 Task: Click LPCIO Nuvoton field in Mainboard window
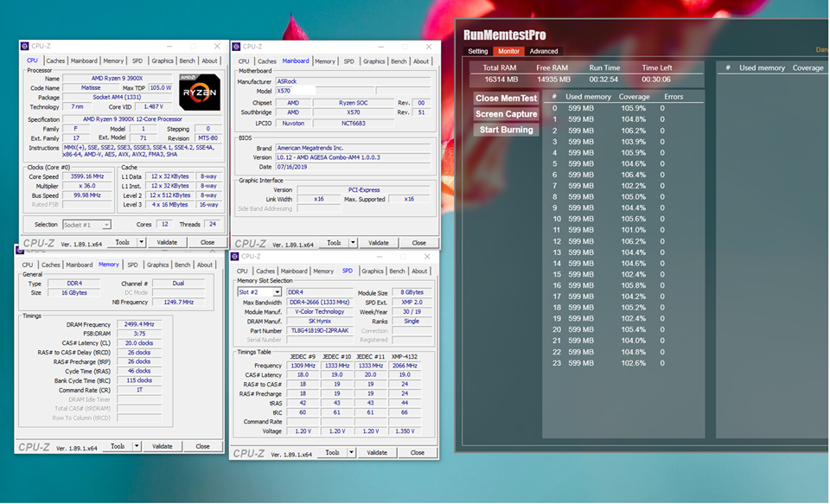tap(293, 124)
